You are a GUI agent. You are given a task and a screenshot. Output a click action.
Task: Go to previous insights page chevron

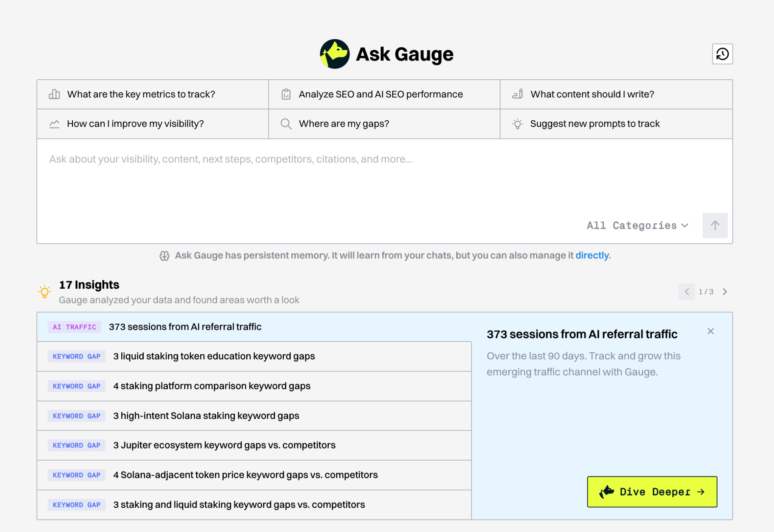click(687, 292)
